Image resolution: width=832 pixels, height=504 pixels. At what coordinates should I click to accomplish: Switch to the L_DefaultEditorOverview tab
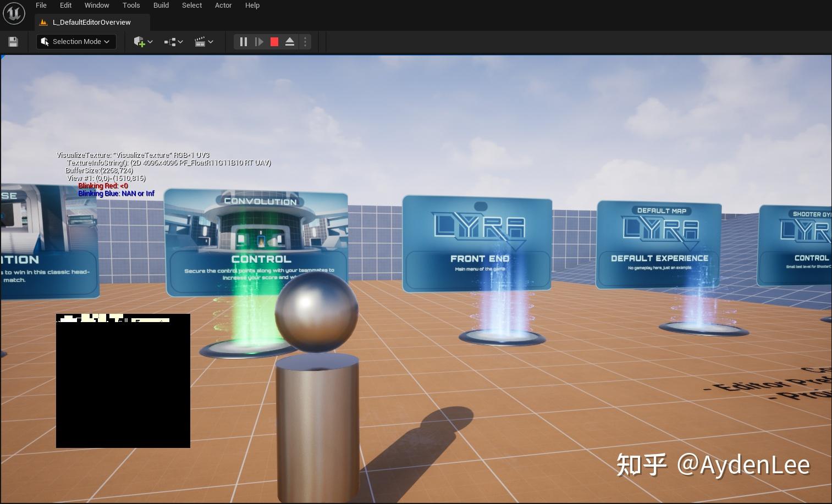tap(91, 22)
